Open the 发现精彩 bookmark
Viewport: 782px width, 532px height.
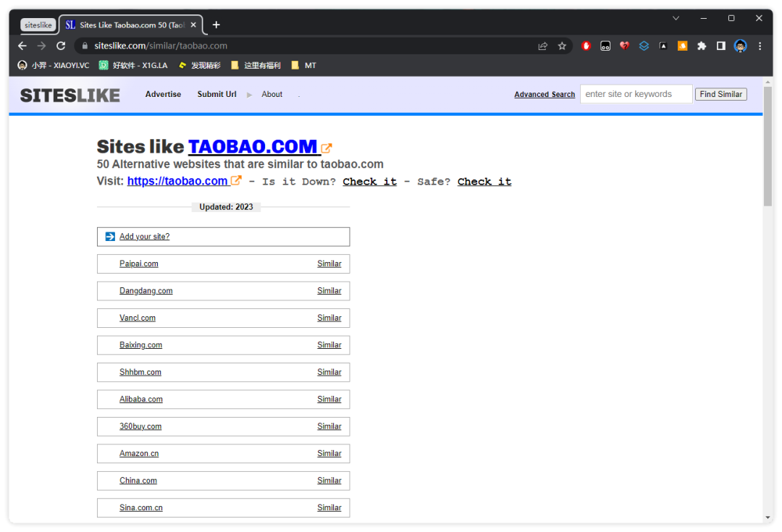[x=200, y=65]
